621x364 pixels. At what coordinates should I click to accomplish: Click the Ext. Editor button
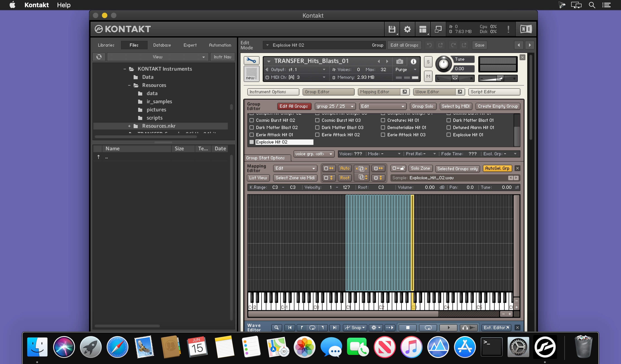496,328
